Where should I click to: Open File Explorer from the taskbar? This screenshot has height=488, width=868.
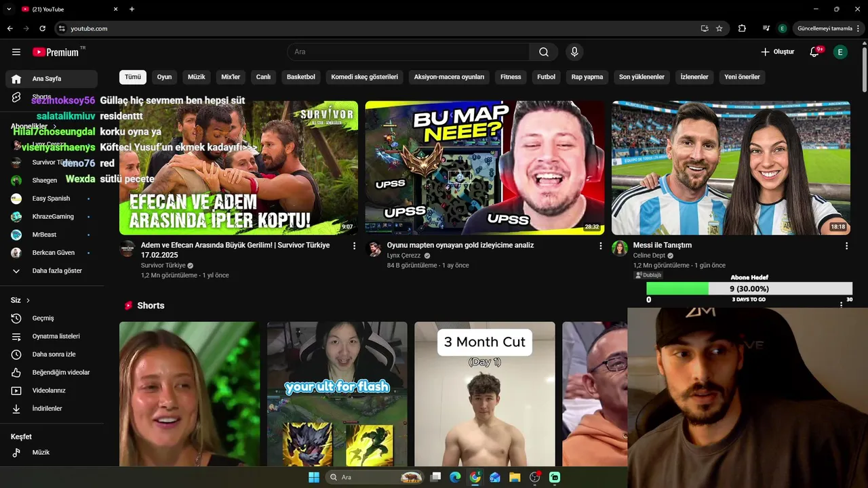click(x=515, y=477)
